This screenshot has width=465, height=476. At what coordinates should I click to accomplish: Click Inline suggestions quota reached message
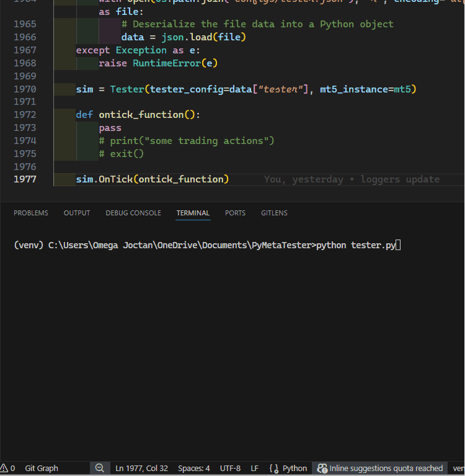click(386, 468)
